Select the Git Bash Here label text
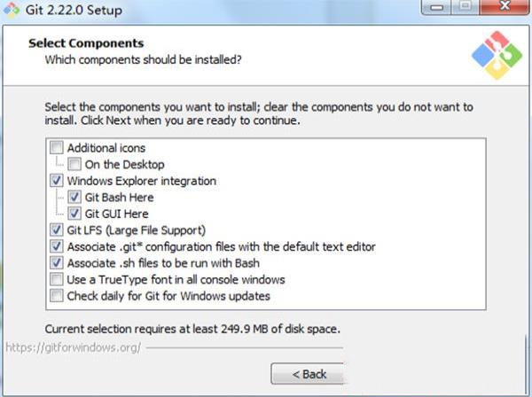The image size is (532, 397). [118, 198]
